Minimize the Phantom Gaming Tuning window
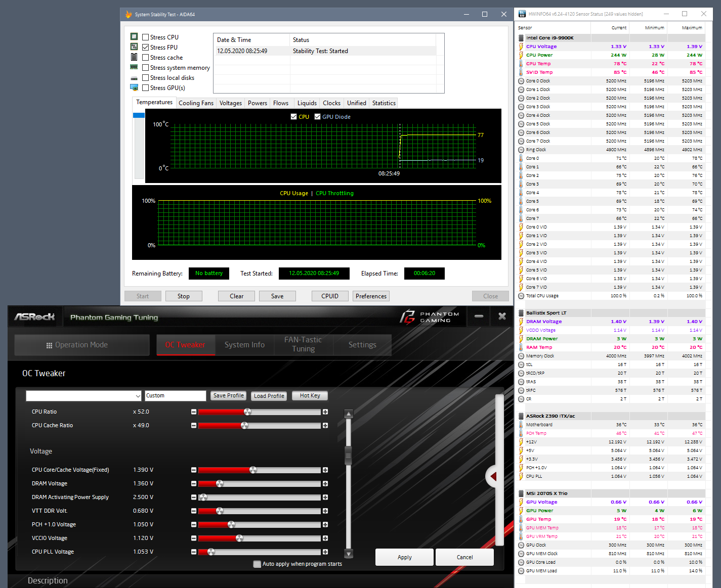 coord(479,316)
